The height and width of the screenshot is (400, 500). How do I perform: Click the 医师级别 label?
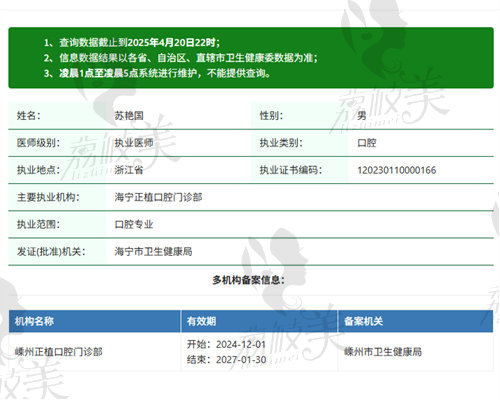pyautogui.click(x=38, y=143)
